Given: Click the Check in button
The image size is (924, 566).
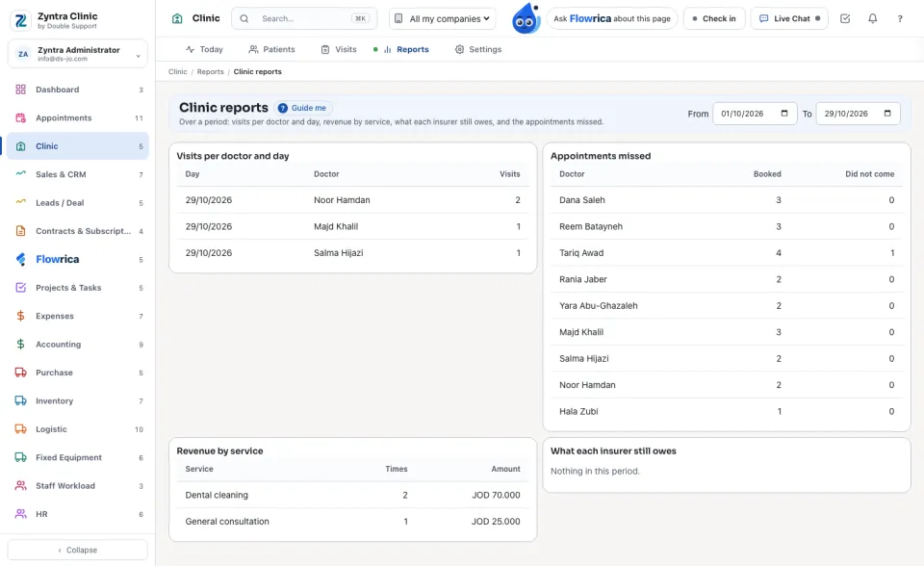Looking at the screenshot, I should click(x=714, y=19).
